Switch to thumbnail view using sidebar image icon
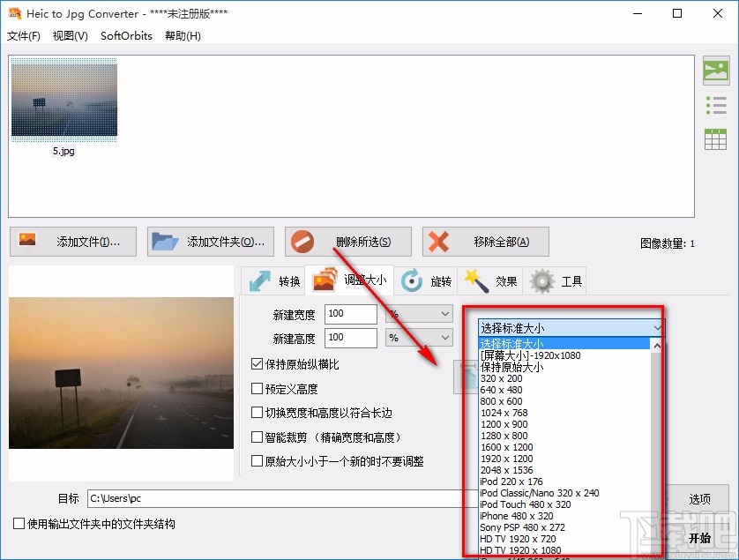 (x=715, y=71)
